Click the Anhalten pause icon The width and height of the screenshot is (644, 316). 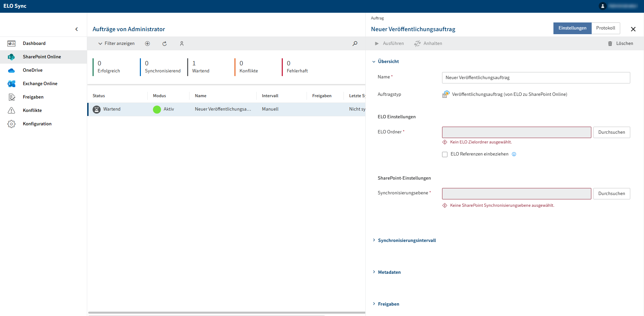tap(417, 44)
